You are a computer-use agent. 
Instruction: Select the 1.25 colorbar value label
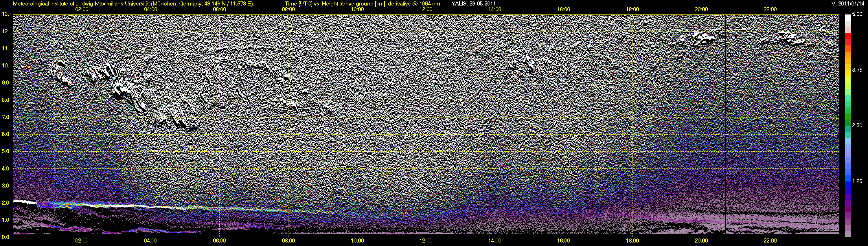click(857, 181)
